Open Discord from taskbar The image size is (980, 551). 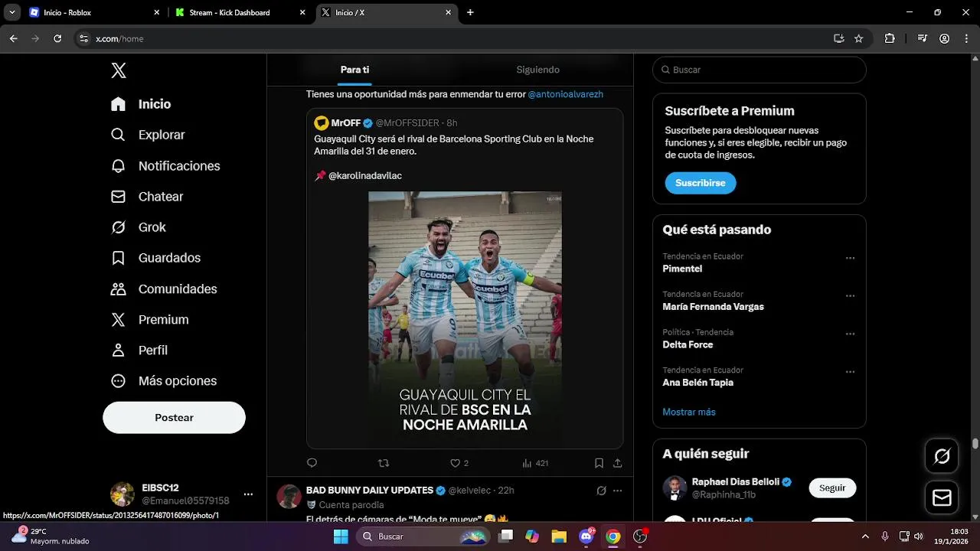pos(586,536)
